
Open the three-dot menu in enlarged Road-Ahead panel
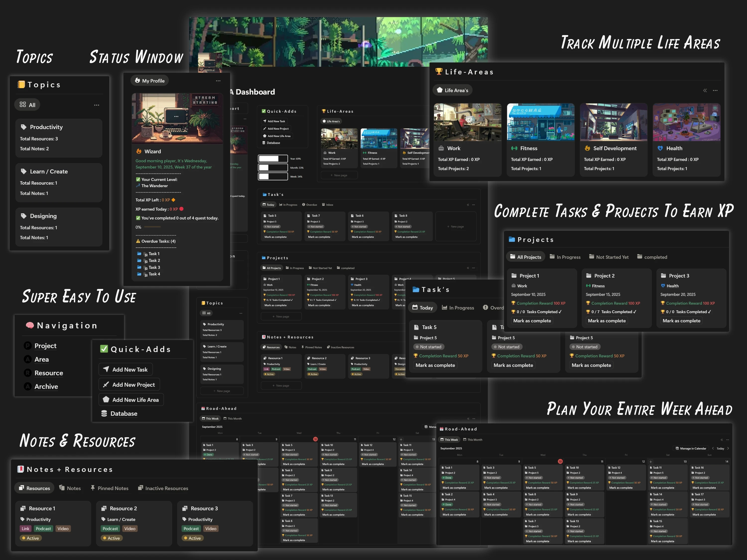(728, 440)
